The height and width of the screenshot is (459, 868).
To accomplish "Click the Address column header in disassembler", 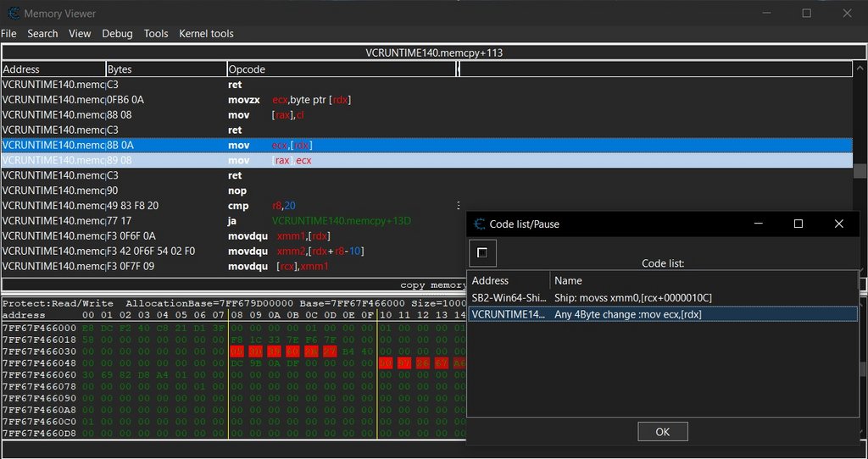I will (x=53, y=69).
